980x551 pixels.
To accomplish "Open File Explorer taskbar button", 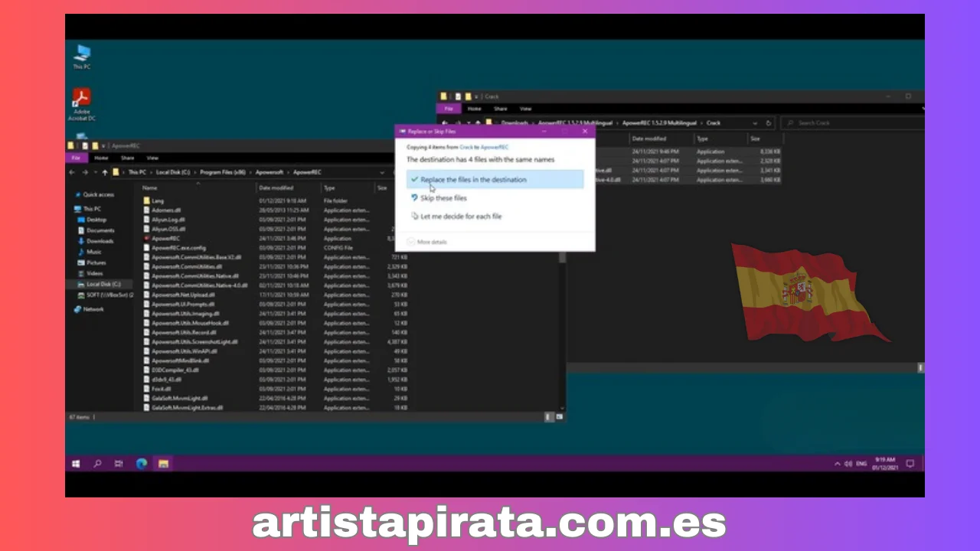I will click(x=163, y=464).
